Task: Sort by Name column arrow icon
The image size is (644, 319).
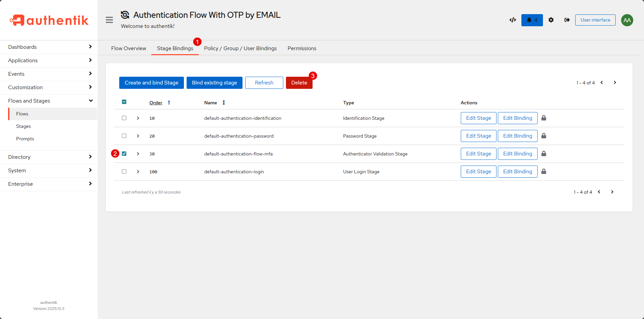Action: [224, 103]
